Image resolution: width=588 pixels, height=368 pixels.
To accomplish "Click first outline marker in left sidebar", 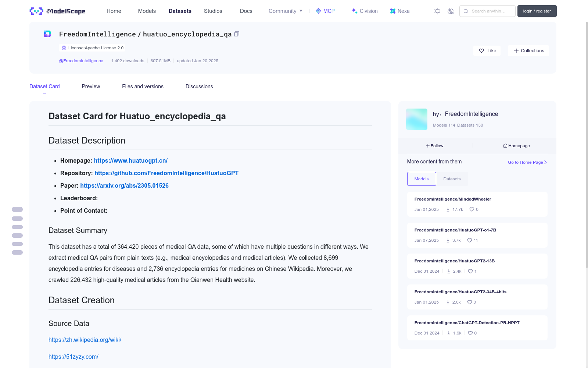I will coord(17,209).
